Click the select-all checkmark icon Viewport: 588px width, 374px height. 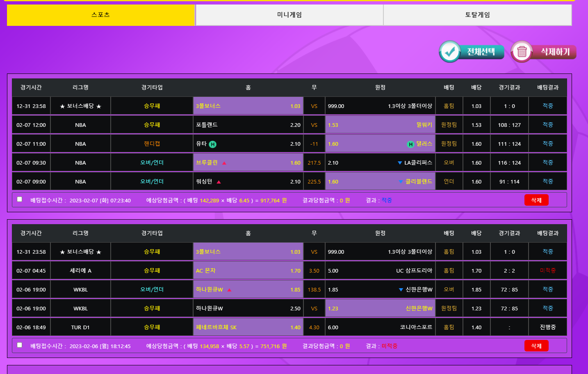(450, 52)
